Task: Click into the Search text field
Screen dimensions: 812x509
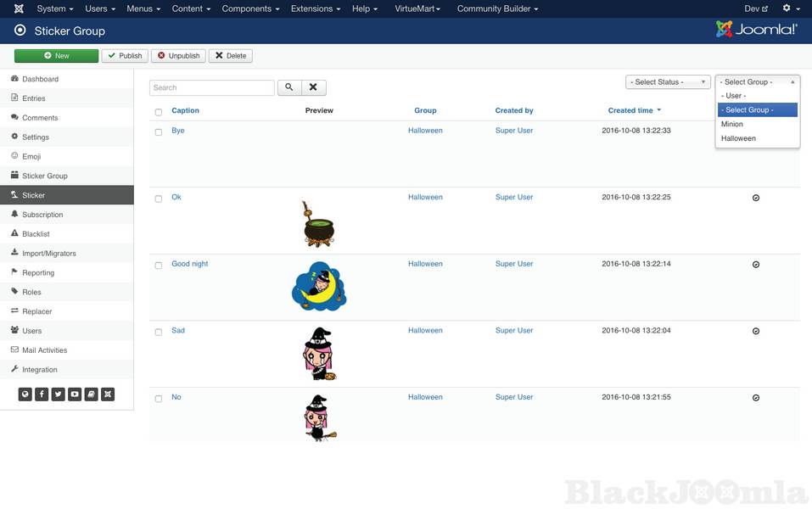Action: click(x=212, y=87)
